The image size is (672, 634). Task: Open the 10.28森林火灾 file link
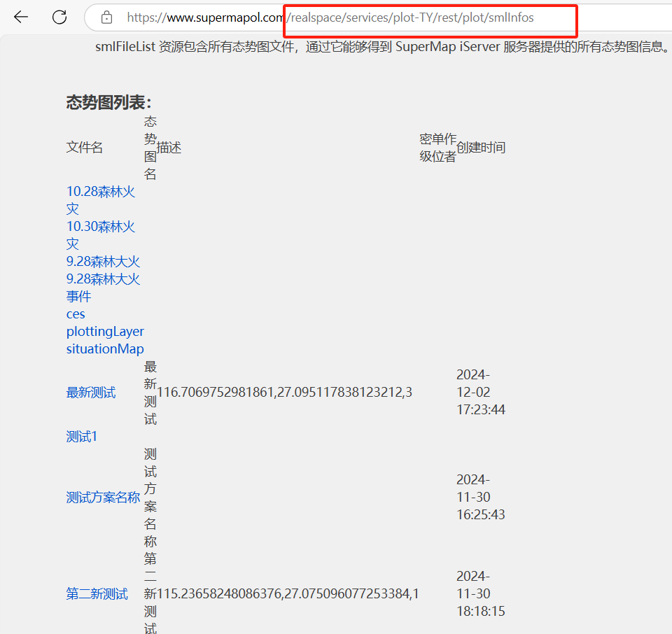click(x=101, y=200)
